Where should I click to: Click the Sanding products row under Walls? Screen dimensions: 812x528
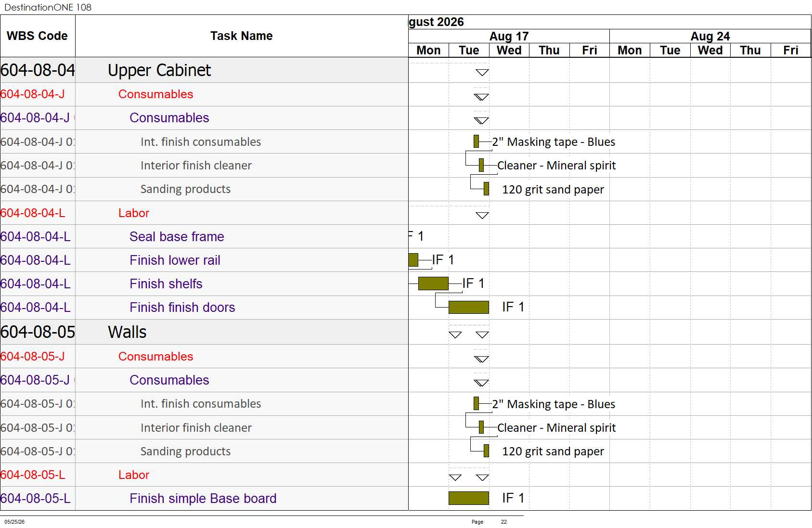[x=204, y=451]
